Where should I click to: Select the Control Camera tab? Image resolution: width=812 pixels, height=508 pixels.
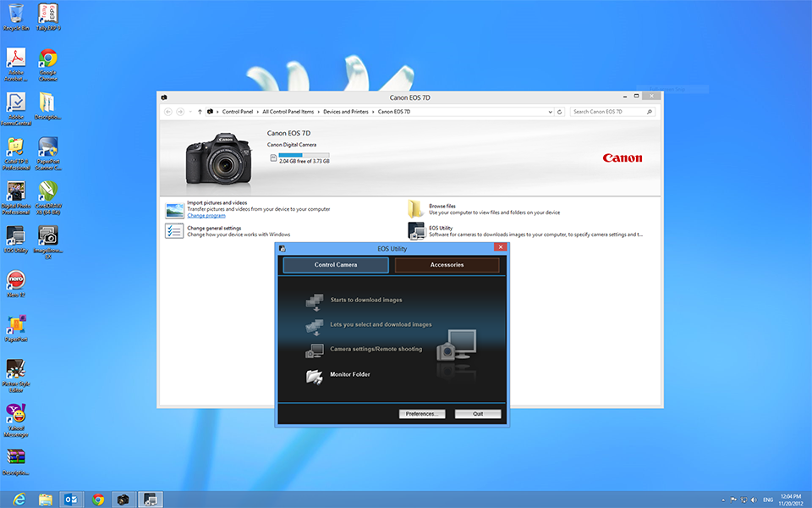(x=336, y=265)
